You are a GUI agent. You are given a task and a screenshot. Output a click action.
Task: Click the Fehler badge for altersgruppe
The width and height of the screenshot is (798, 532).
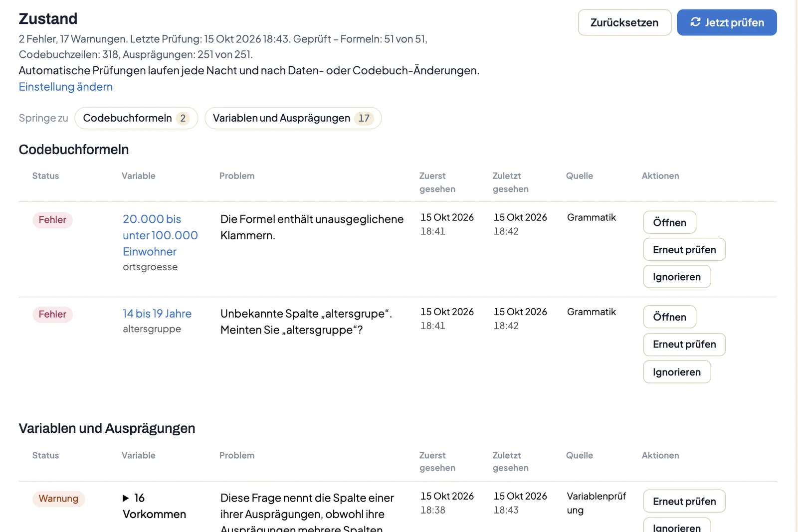tap(52, 314)
